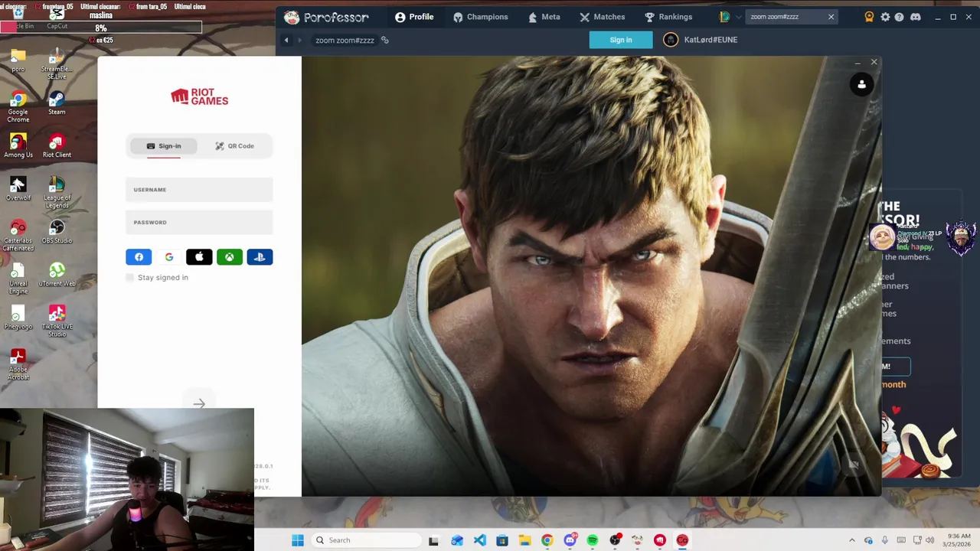Go back in Porofessor navigation

286,40
